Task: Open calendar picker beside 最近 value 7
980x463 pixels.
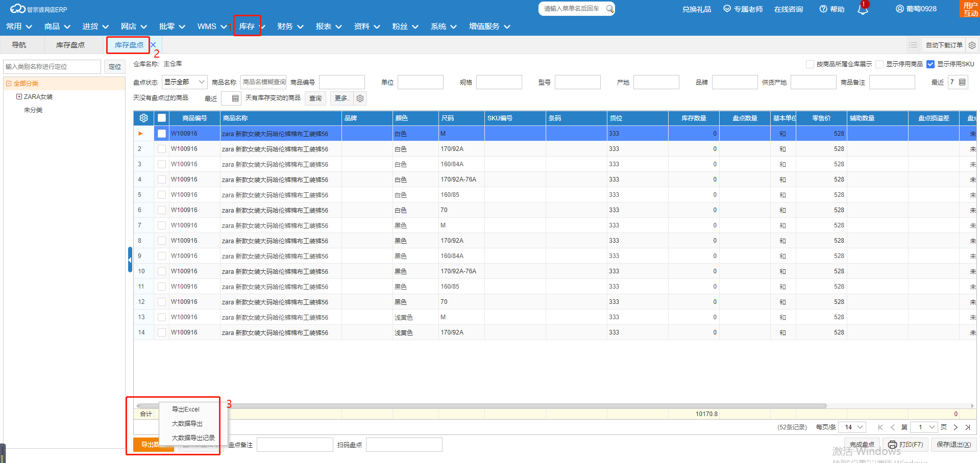Action: (962, 82)
